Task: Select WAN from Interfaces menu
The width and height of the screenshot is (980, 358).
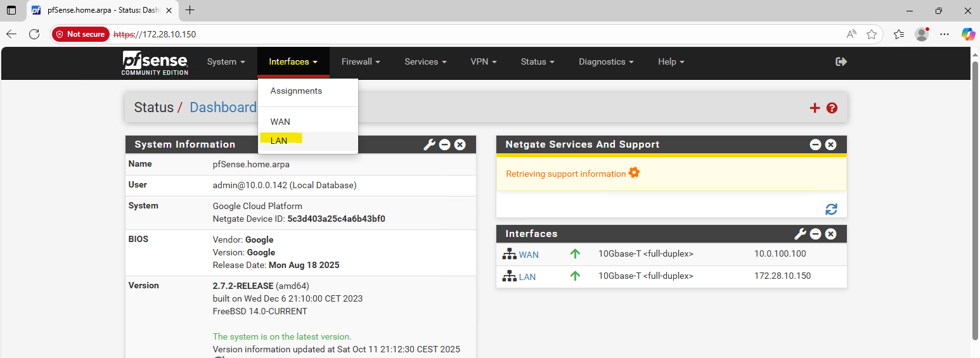Action: [x=308, y=122]
